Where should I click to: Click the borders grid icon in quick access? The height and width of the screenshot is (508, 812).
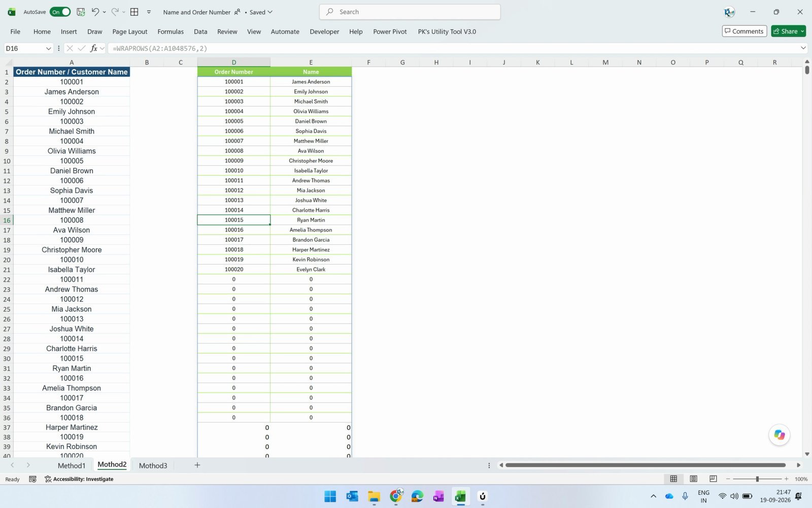[134, 12]
